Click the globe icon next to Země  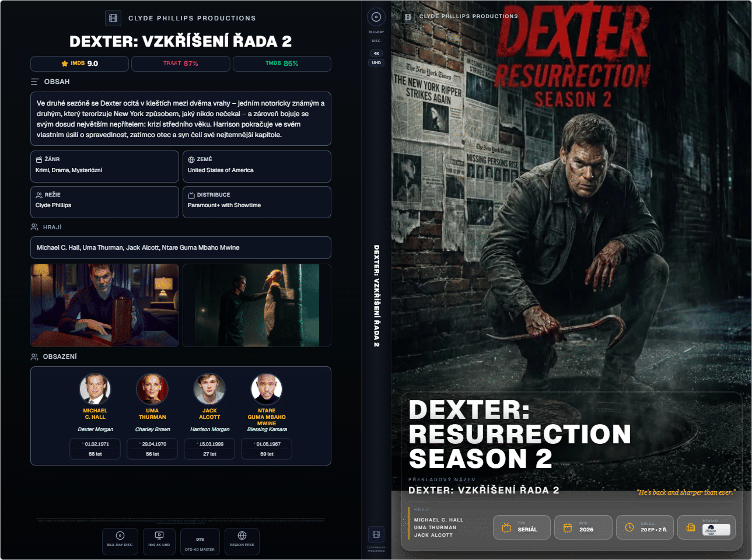(x=191, y=159)
